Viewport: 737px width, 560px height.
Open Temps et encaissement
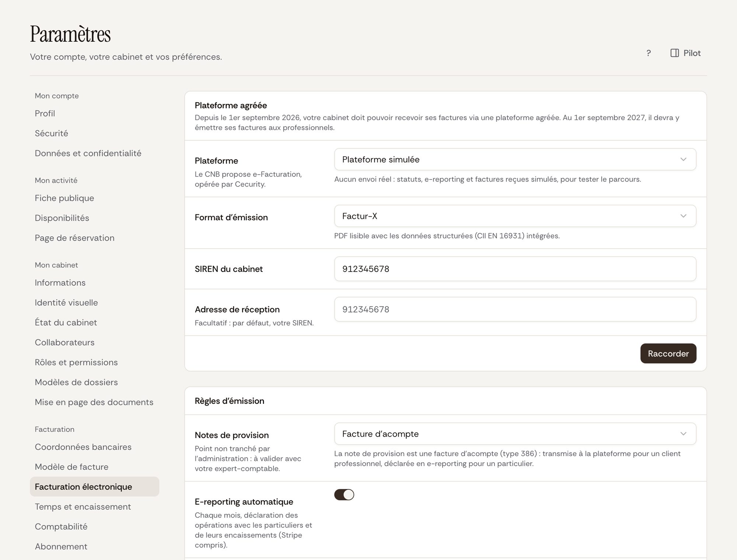pyautogui.click(x=94, y=507)
